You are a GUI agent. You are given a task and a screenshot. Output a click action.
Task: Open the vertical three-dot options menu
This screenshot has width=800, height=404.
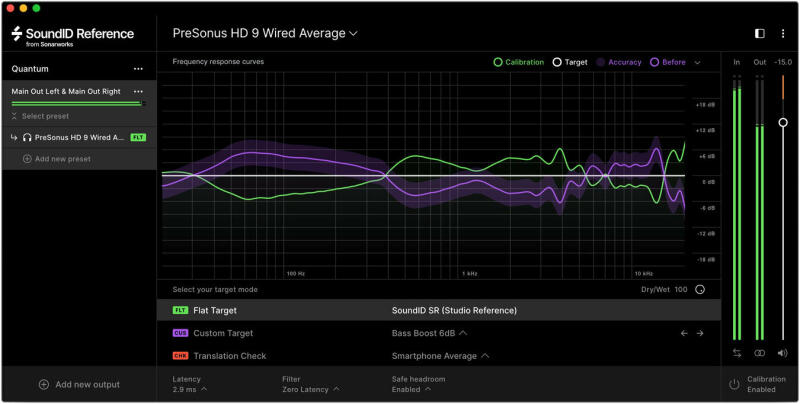783,34
